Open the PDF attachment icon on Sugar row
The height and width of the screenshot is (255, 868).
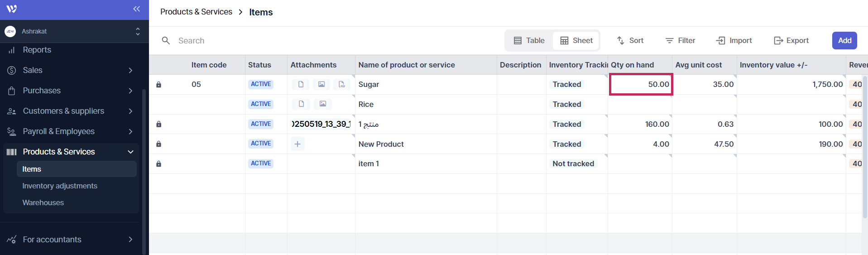coord(341,84)
